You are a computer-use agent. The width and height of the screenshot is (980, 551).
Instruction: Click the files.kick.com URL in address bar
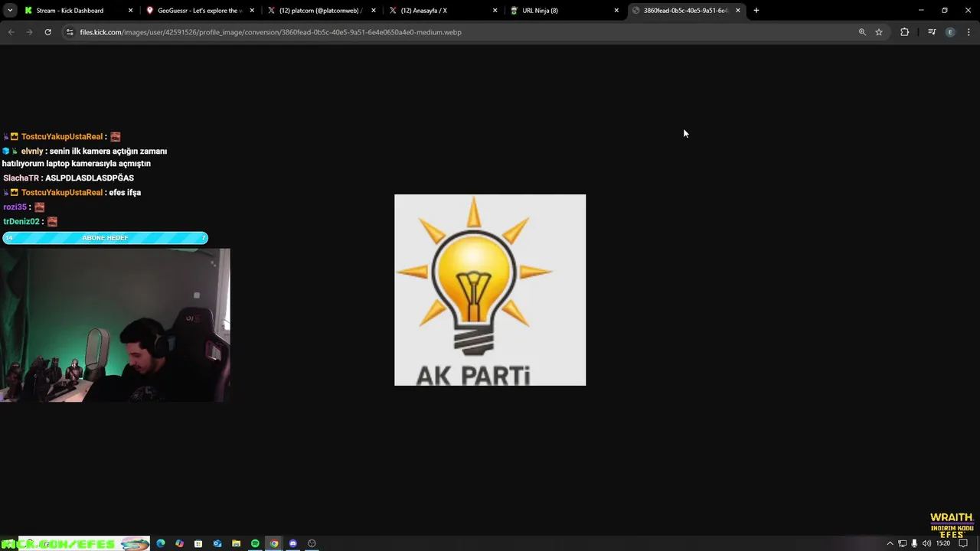point(270,32)
